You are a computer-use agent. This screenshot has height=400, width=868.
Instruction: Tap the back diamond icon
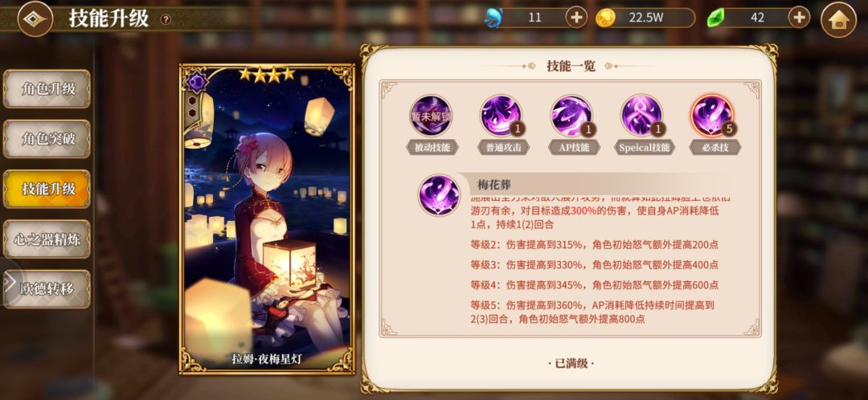[x=35, y=18]
